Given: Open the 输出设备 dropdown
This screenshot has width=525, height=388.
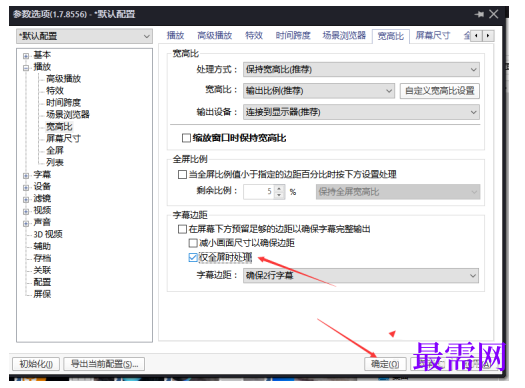Looking at the screenshot, I should click(361, 112).
